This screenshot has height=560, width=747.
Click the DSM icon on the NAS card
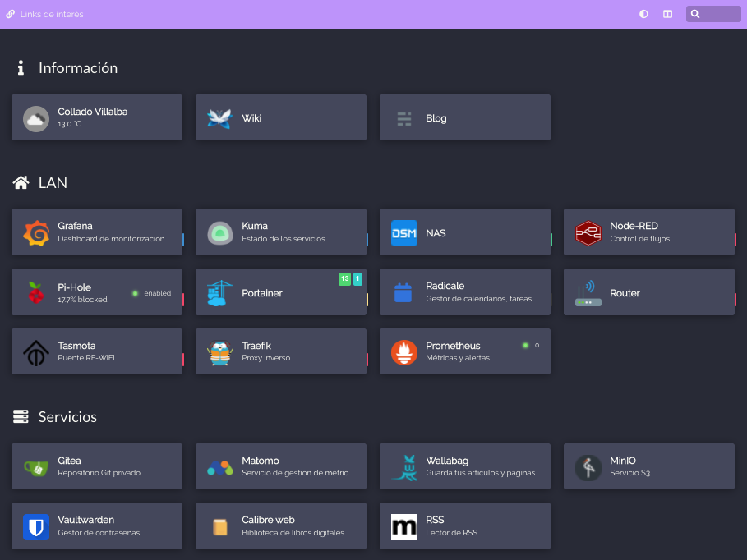404,232
